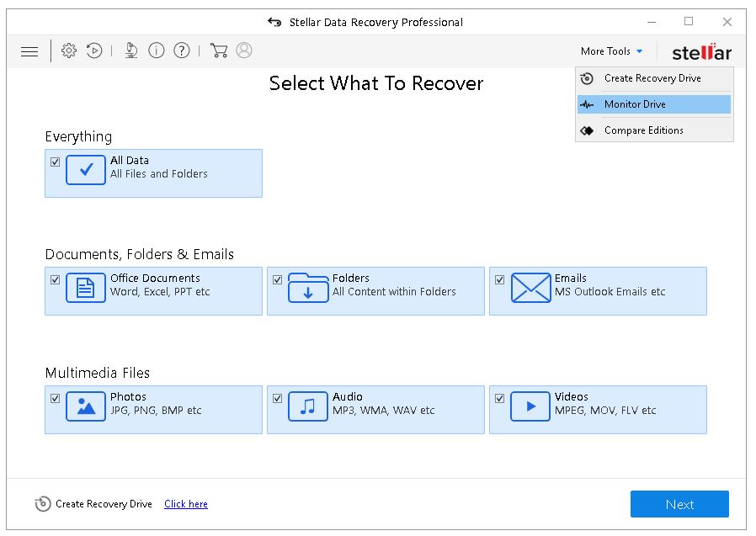Resume a saved recovery session icon
Image resolution: width=756 pixels, height=536 pixels.
(94, 50)
